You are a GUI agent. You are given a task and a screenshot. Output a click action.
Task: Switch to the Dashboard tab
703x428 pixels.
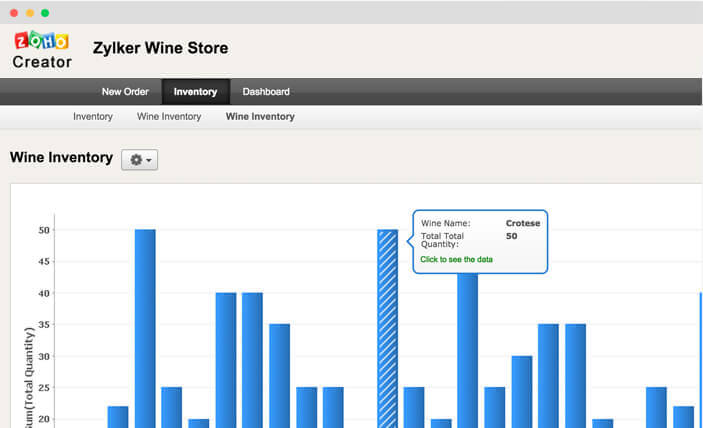(266, 92)
